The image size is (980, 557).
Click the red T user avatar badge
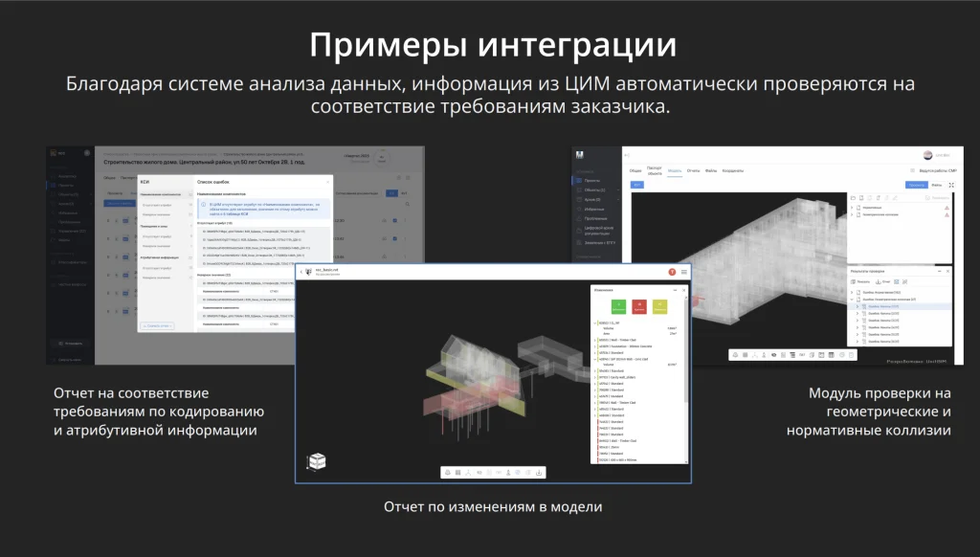coord(672,272)
